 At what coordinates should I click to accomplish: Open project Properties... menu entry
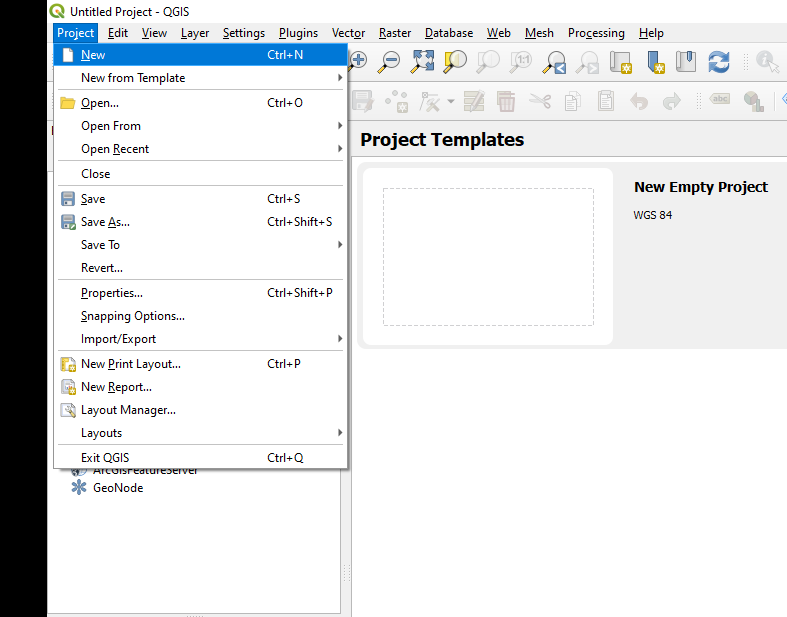[201, 293]
